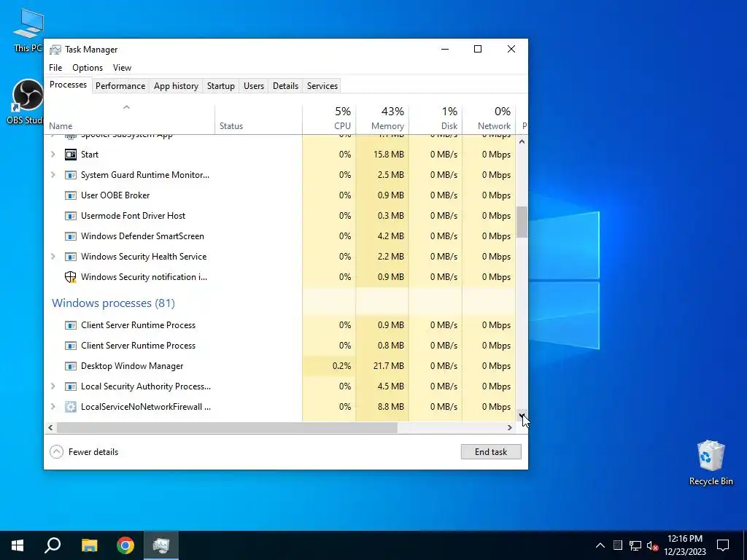Click the System Guard Runtime Monitor icon
The width and height of the screenshot is (747, 560).
(x=71, y=175)
